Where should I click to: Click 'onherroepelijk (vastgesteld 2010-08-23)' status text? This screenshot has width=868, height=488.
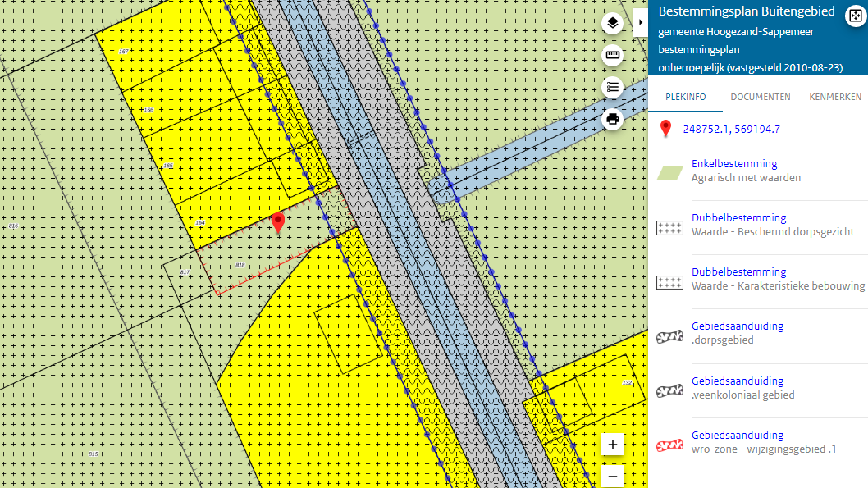point(750,68)
